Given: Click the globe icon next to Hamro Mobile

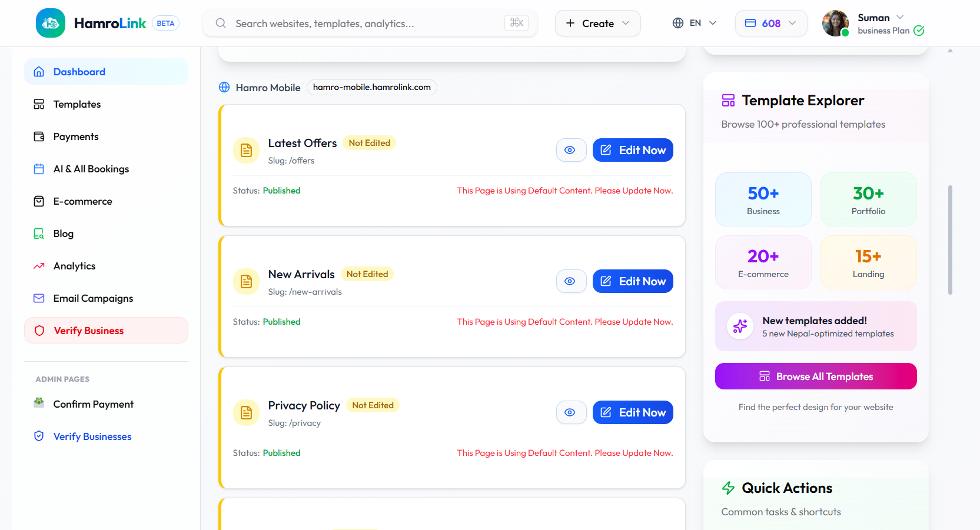Looking at the screenshot, I should 224,87.
